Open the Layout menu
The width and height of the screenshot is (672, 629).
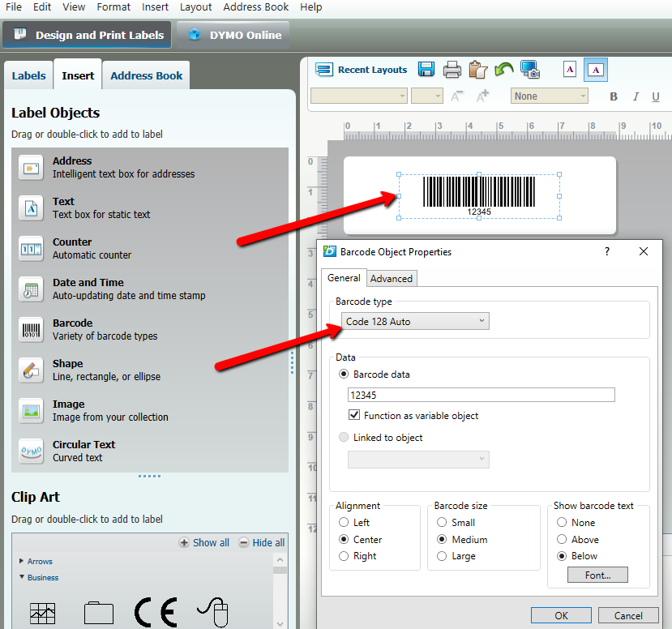[x=195, y=6]
